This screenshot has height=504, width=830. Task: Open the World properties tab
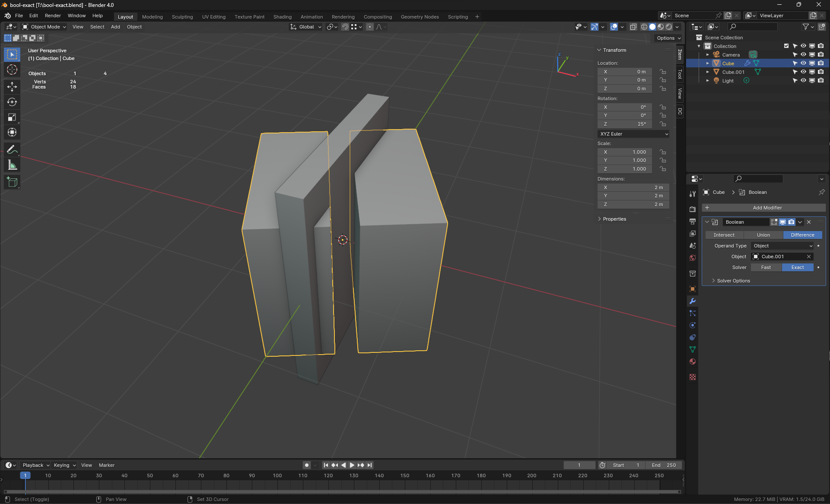pyautogui.click(x=693, y=258)
